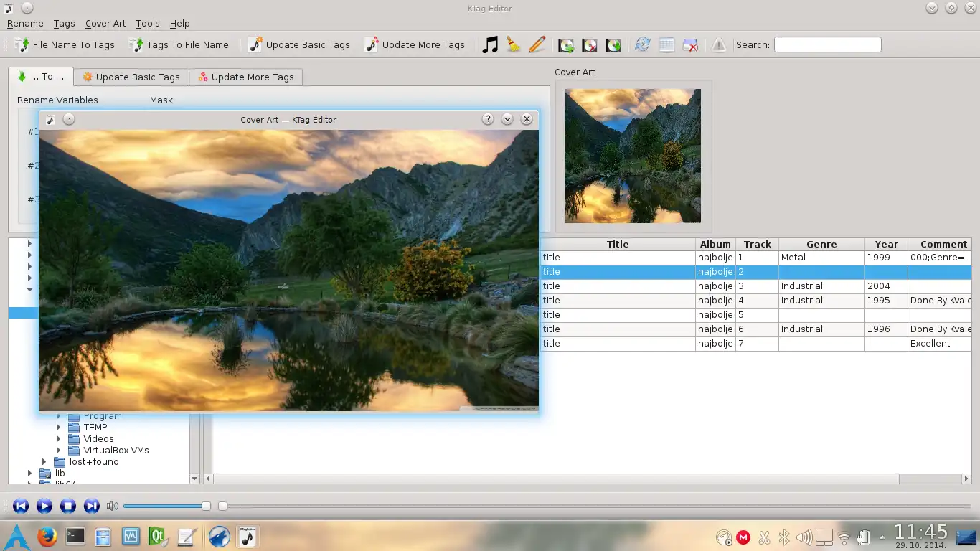The height and width of the screenshot is (551, 980).
Task: Click the File Name To Tags button
Action: pyautogui.click(x=65, y=44)
